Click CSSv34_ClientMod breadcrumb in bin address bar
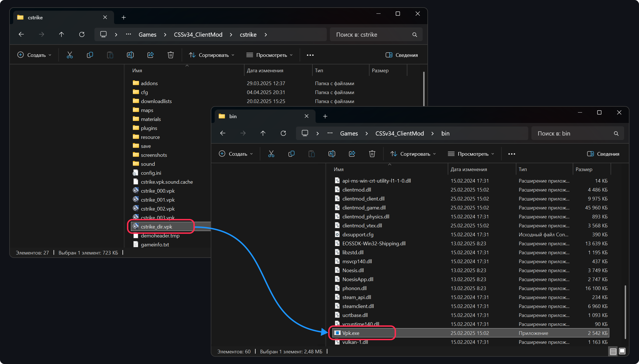 tap(399, 133)
